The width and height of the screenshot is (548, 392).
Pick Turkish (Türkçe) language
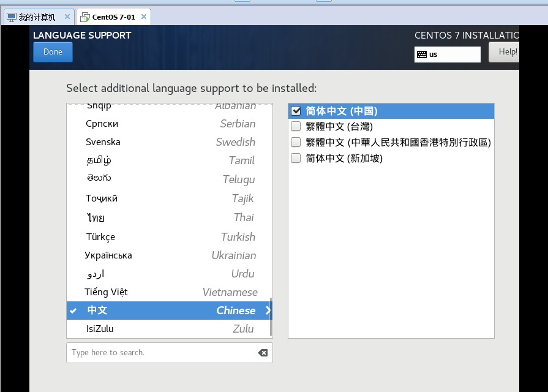tap(170, 237)
